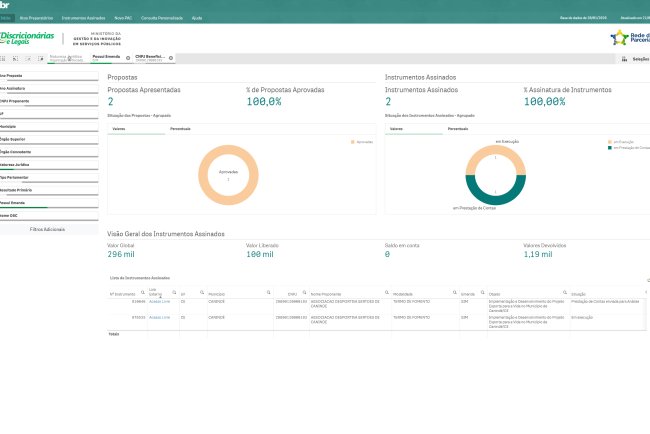Screen dimensions: 650x434
Task: Expand the CNPJ Proponente filter
Action: click(49, 101)
